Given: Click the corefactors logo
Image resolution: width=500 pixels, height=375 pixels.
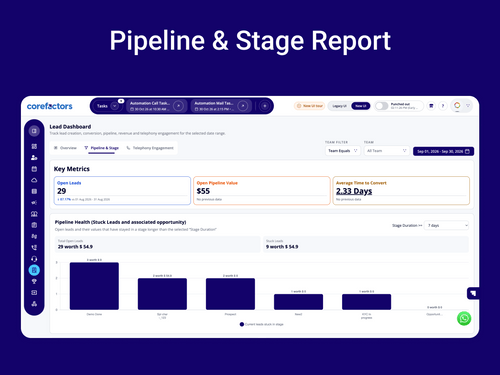Looking at the screenshot, I should tap(49, 106).
